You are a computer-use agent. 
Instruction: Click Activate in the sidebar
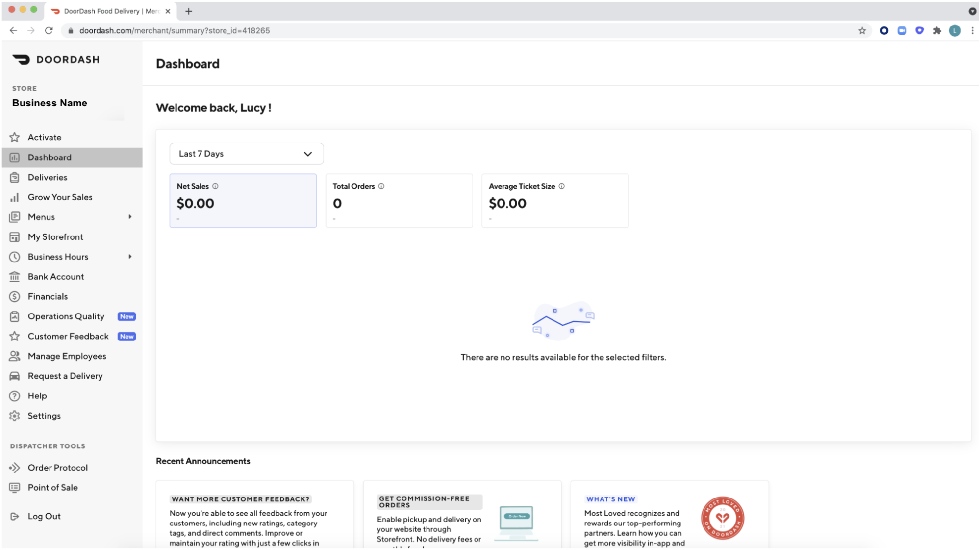pyautogui.click(x=45, y=137)
